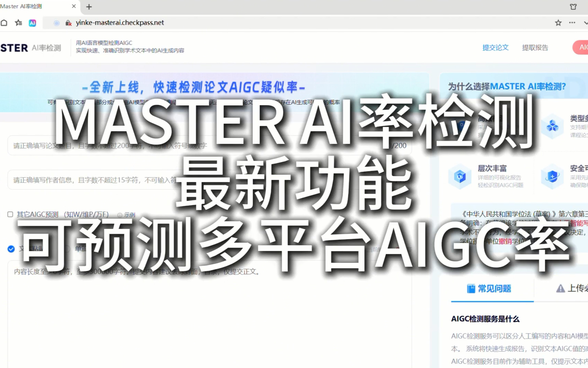Click the browser address bar URL
Image resolution: width=588 pixels, height=368 pixels.
point(120,23)
